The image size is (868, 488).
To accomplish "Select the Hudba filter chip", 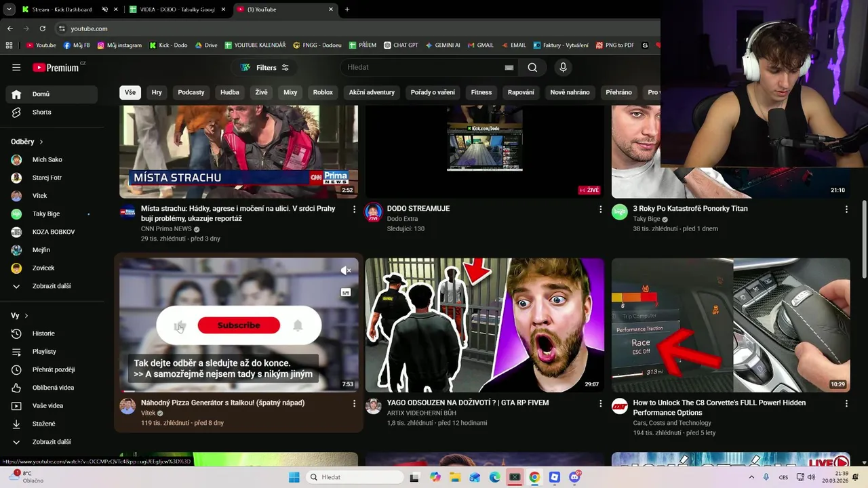I will [230, 92].
